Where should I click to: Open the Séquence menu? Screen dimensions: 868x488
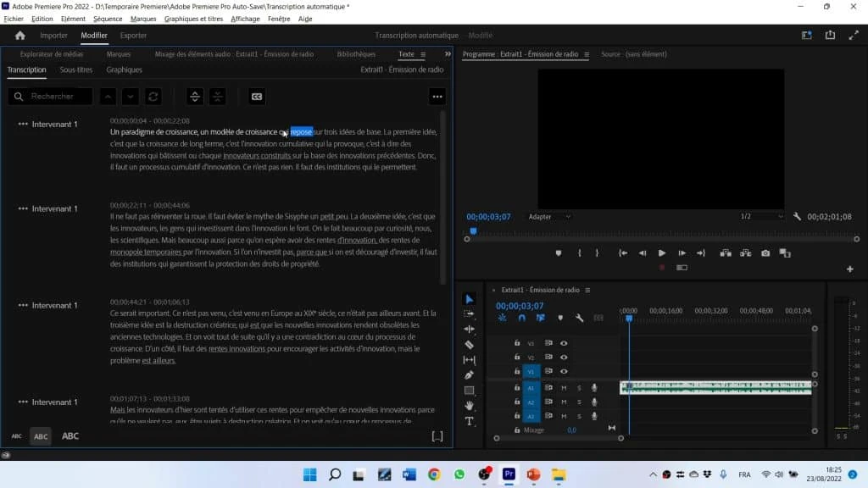[x=108, y=19]
